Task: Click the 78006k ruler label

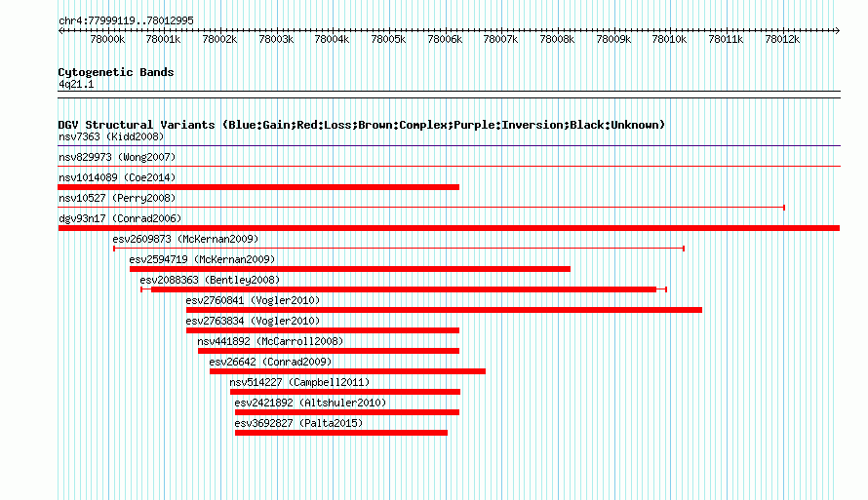Action: (445, 39)
